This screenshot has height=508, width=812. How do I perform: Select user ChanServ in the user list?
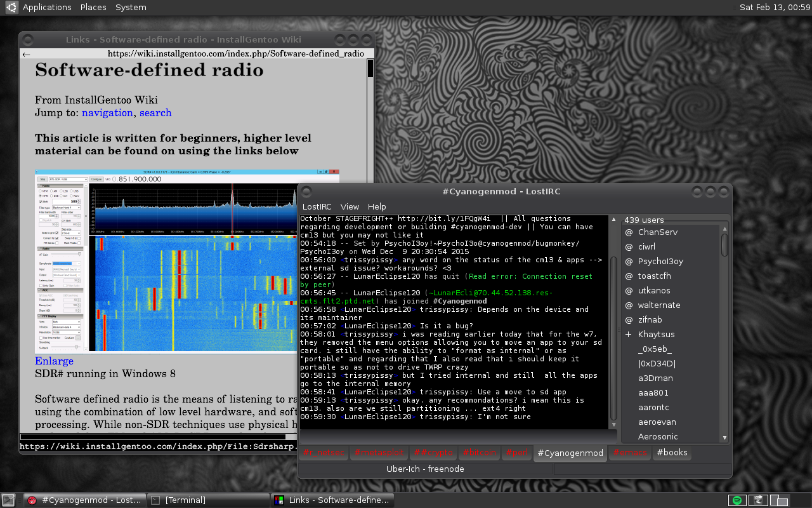click(657, 232)
